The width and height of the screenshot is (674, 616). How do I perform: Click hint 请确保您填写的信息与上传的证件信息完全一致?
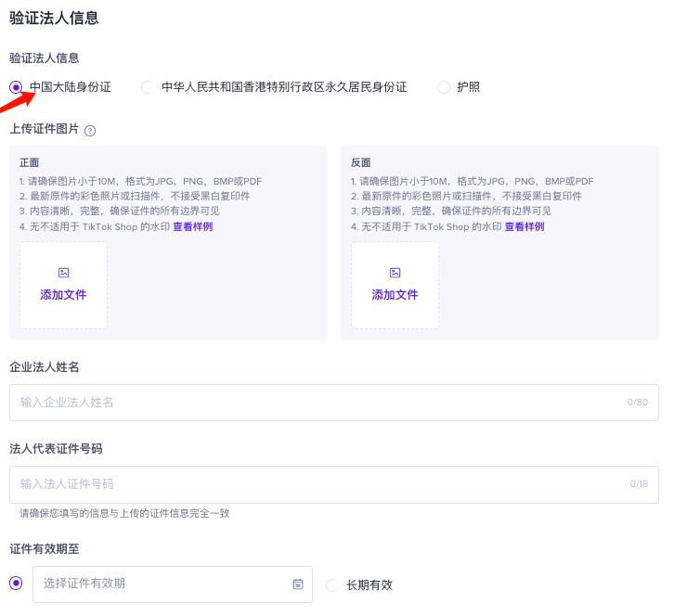click(x=124, y=513)
